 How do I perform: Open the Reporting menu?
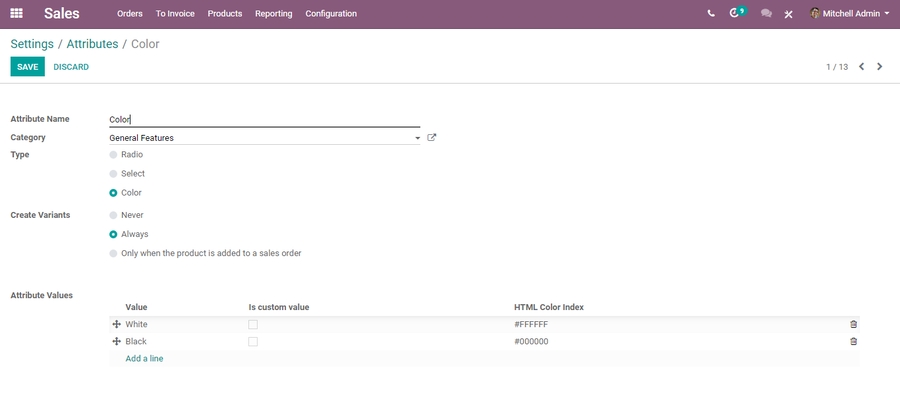pos(273,14)
